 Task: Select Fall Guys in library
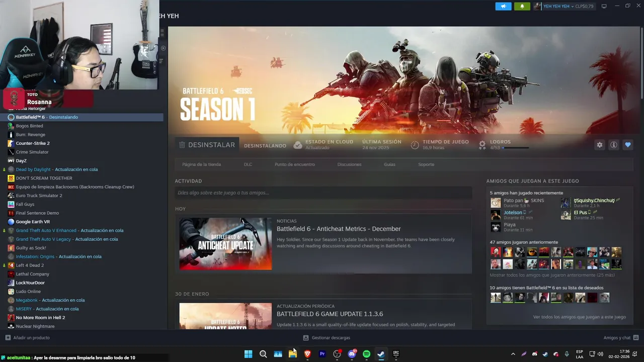(82, 204)
